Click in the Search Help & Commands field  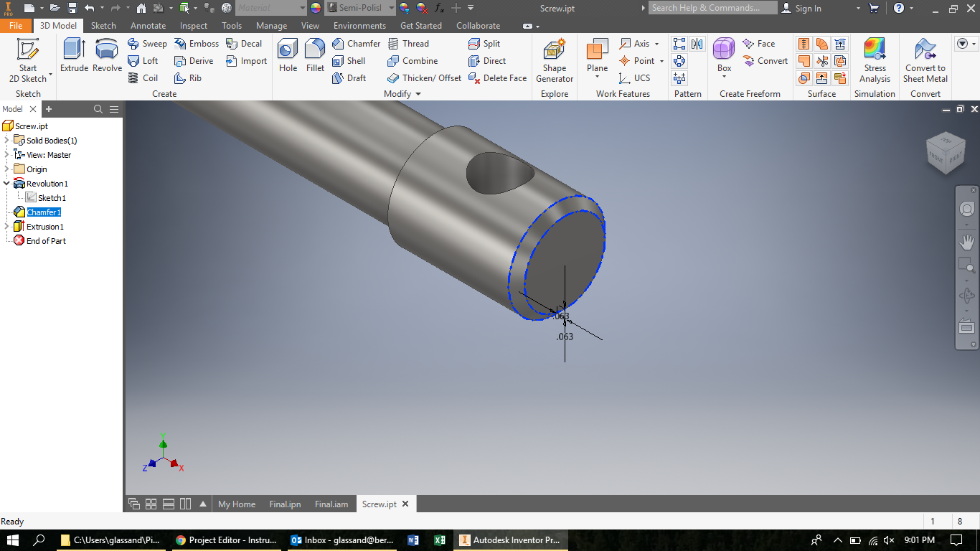(x=713, y=8)
